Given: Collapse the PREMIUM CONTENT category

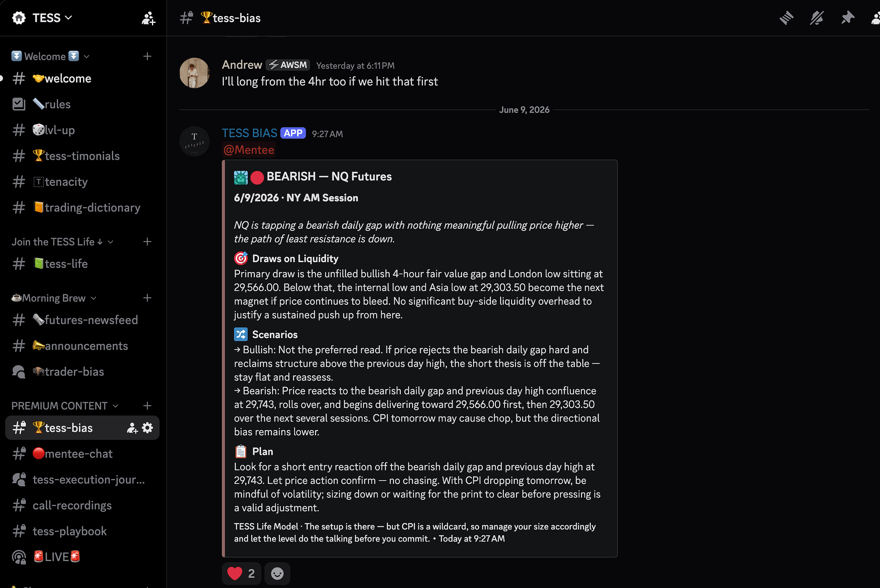Looking at the screenshot, I should tap(65, 405).
